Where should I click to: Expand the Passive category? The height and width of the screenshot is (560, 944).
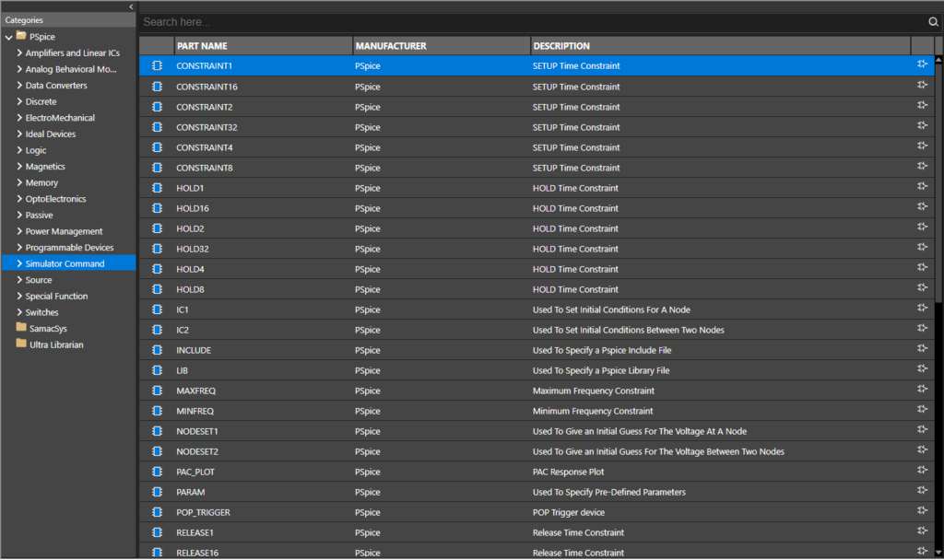19,215
